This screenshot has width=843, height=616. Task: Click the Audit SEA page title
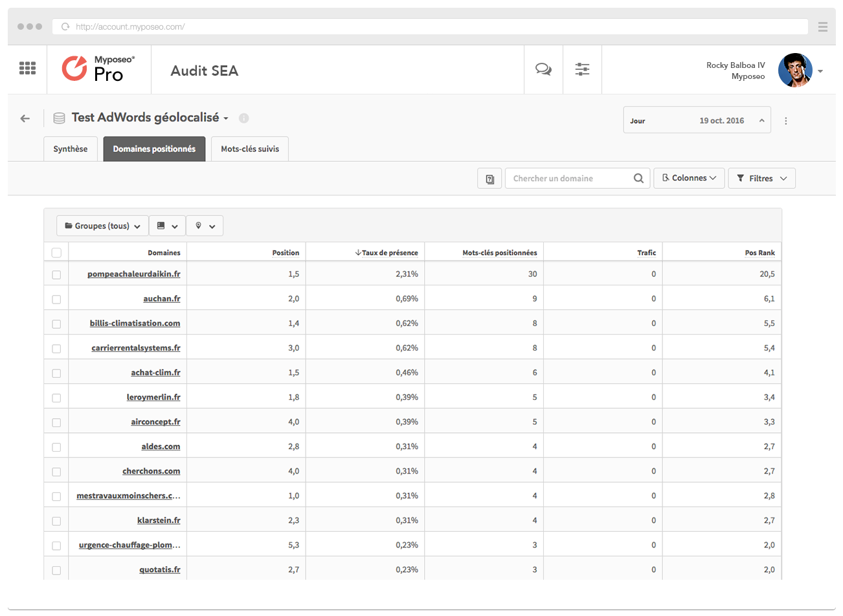(x=205, y=71)
